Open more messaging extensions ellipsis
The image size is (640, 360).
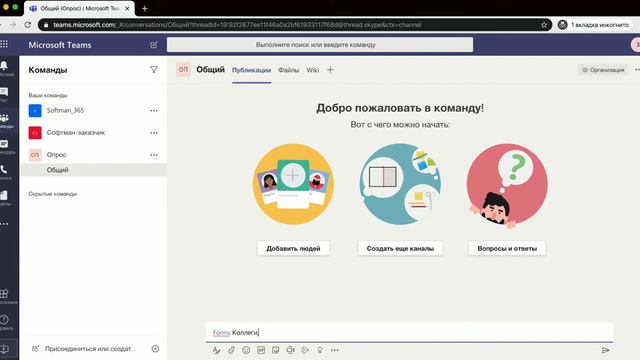click(x=335, y=350)
